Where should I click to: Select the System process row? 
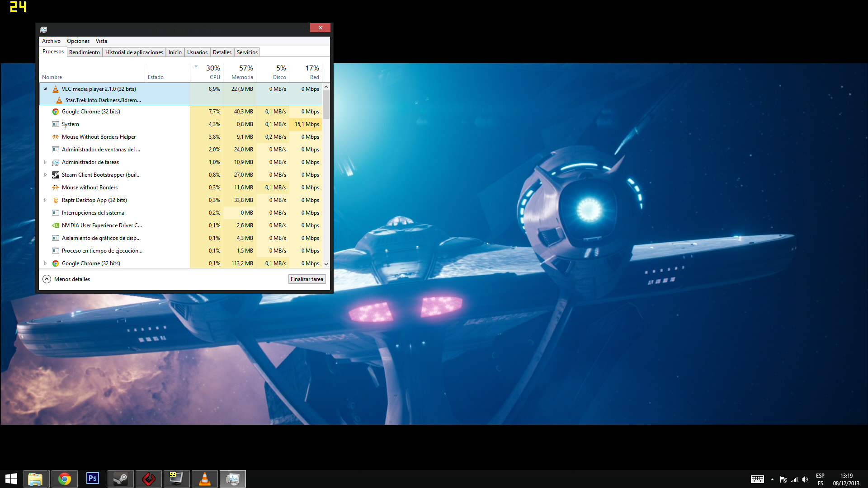pos(113,124)
